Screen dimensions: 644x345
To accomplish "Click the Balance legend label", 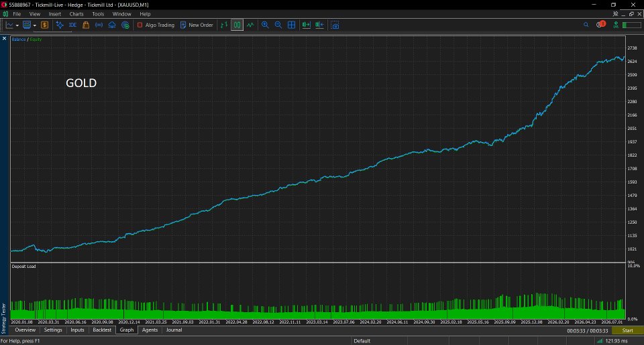I will 19,40.
